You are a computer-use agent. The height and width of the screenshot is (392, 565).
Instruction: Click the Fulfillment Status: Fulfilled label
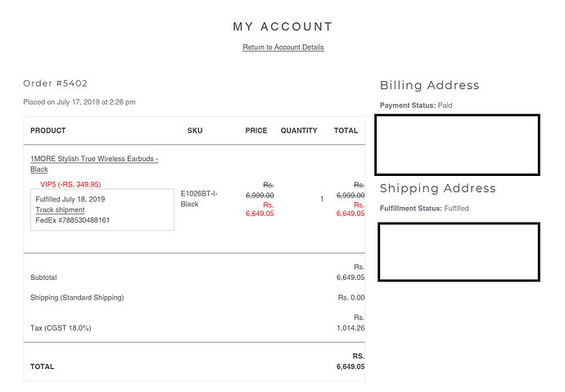click(x=424, y=208)
